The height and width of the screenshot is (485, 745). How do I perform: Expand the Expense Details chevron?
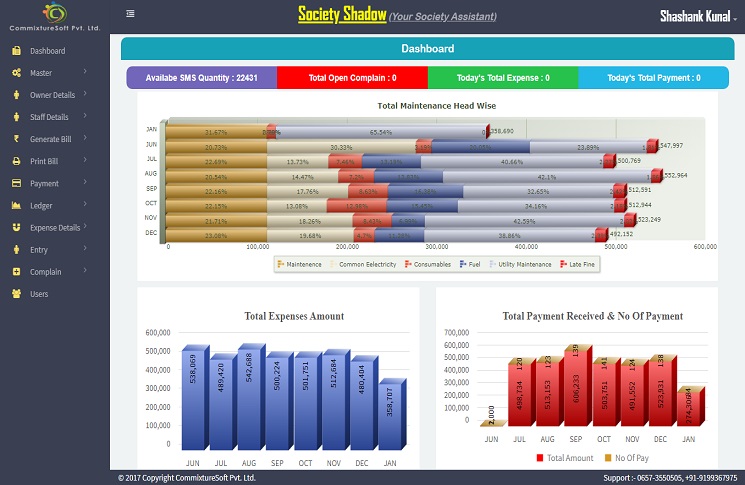[x=85, y=226]
